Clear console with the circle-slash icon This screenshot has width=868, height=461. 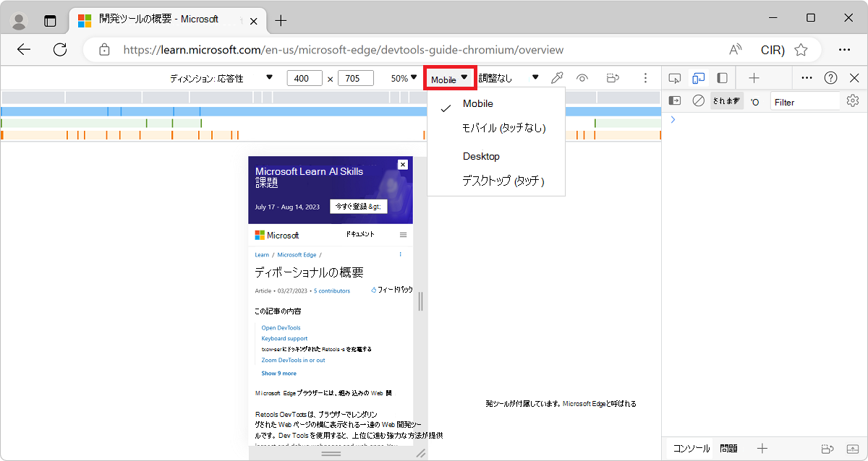[x=698, y=101]
